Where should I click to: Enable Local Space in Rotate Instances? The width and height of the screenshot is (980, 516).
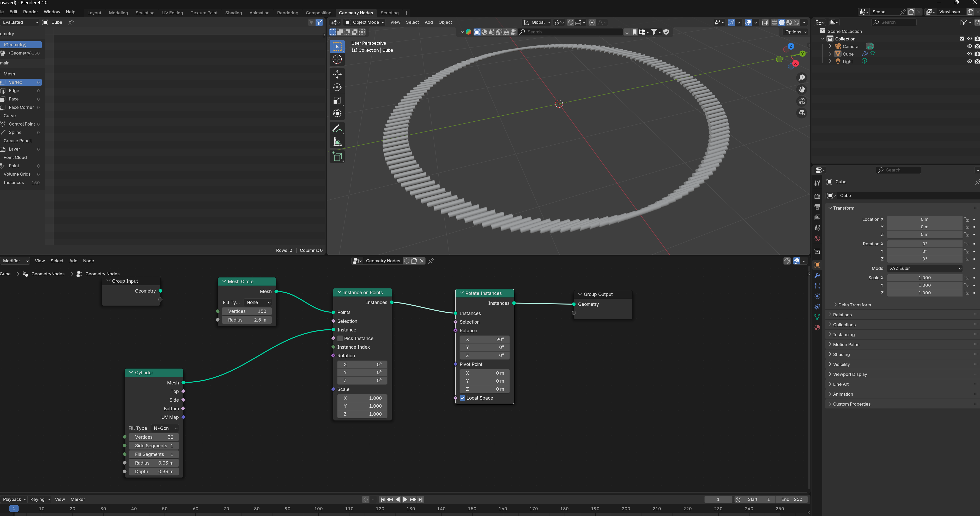tap(463, 398)
